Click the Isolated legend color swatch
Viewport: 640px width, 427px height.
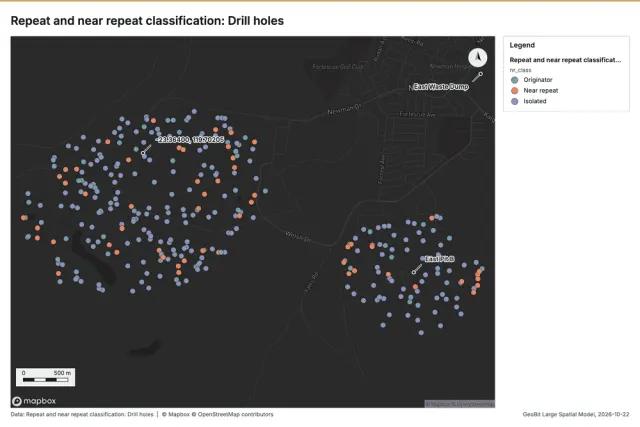coord(514,101)
